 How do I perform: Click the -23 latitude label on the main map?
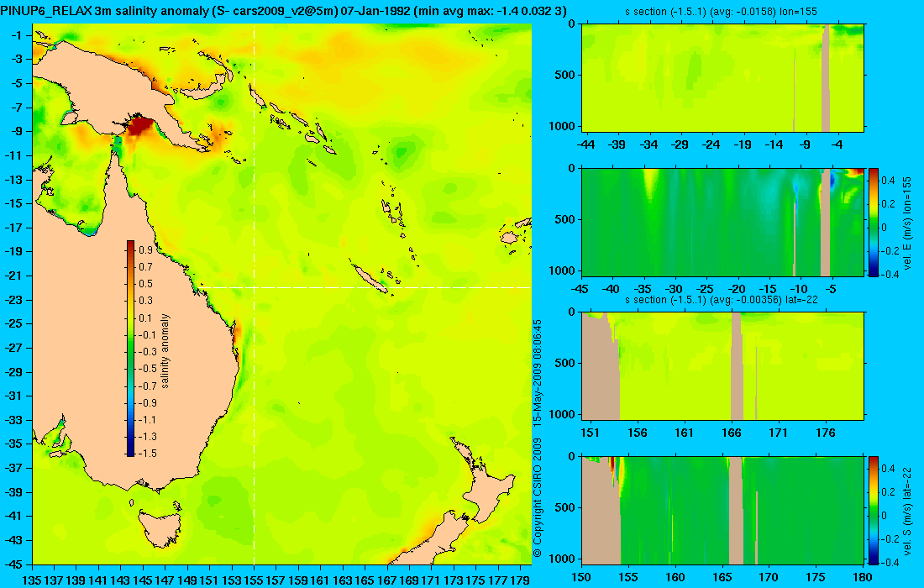pos(13,299)
